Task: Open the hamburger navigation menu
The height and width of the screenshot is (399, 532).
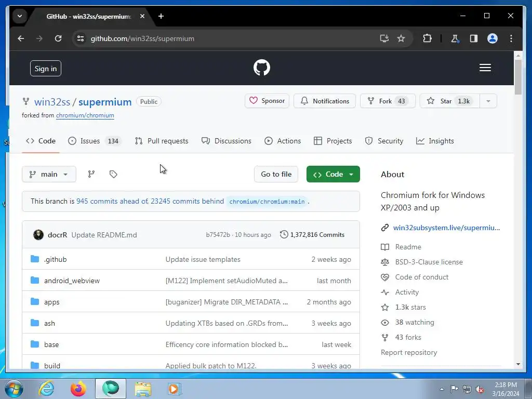Action: click(x=485, y=68)
